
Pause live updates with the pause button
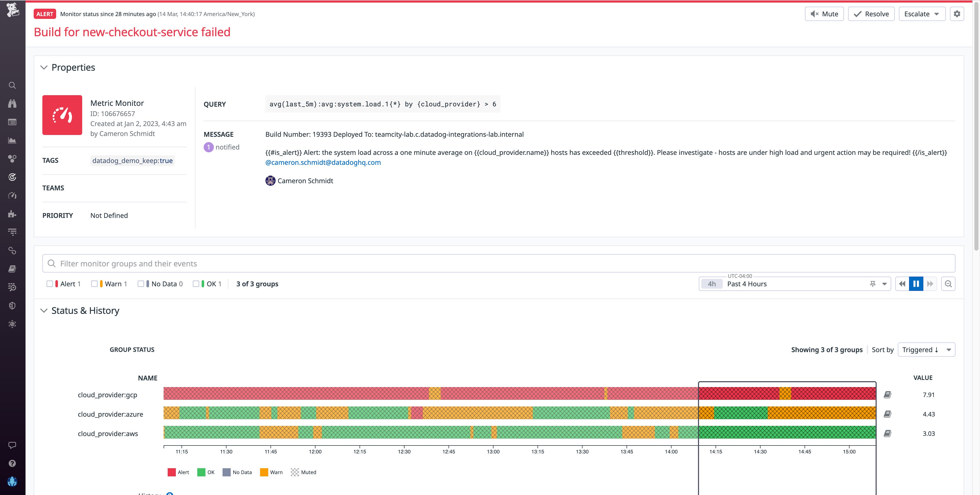pyautogui.click(x=916, y=284)
